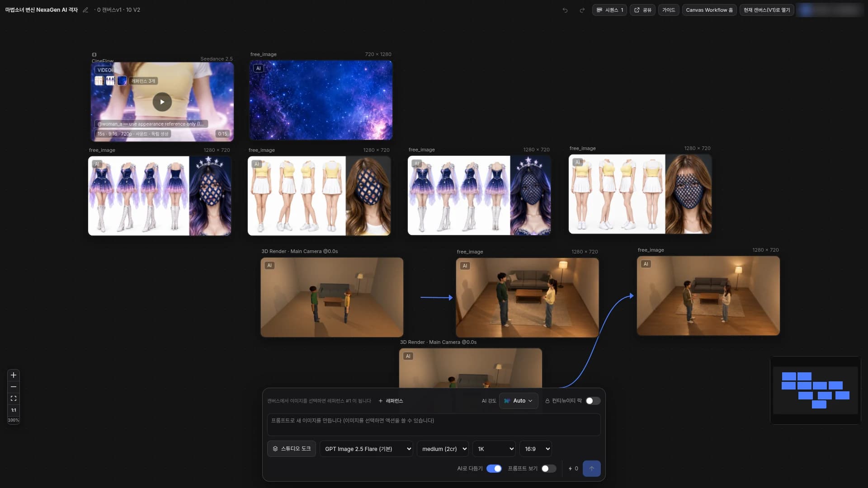The width and height of the screenshot is (868, 488).
Task: Select the galaxy background free_image card
Action: [321, 100]
